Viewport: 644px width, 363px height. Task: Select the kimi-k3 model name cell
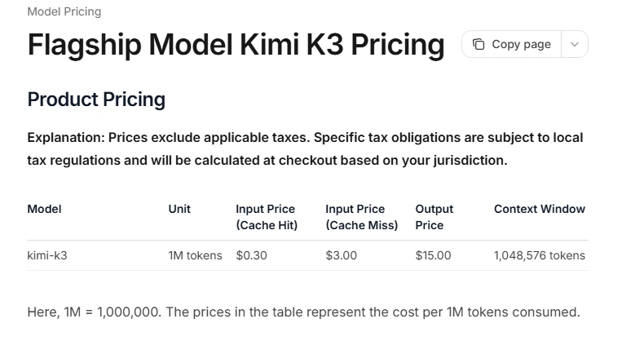[x=47, y=255]
